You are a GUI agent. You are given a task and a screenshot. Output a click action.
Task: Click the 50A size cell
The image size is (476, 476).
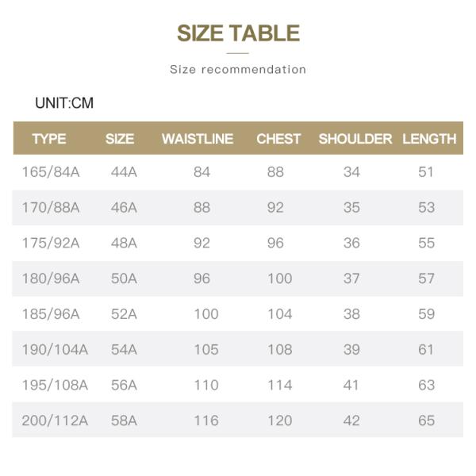click(x=124, y=278)
